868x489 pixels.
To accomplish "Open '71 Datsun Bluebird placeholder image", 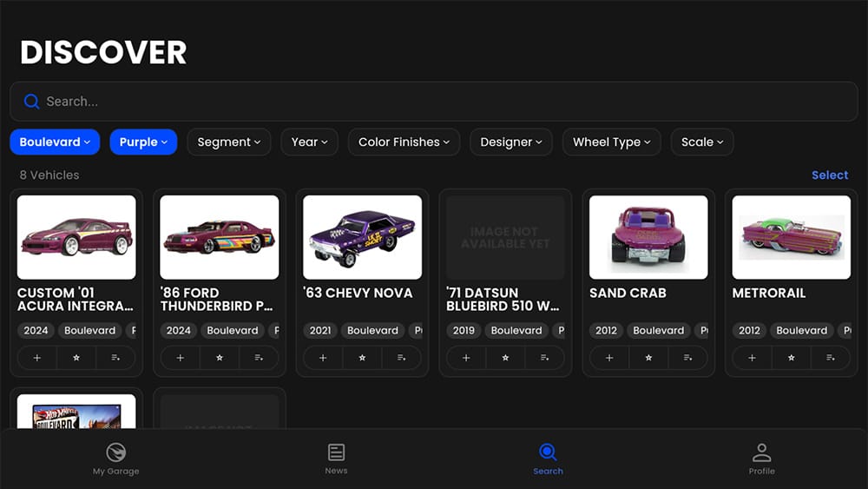I will (505, 237).
